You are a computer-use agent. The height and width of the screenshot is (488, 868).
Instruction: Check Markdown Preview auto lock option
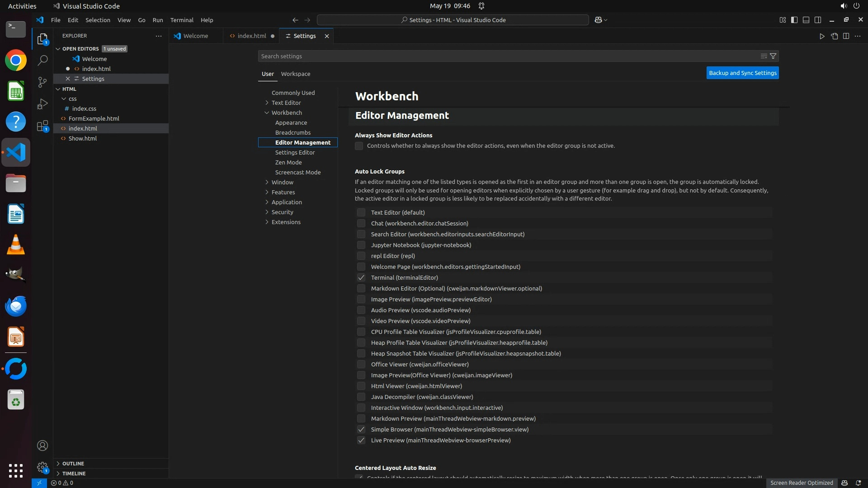(x=361, y=418)
